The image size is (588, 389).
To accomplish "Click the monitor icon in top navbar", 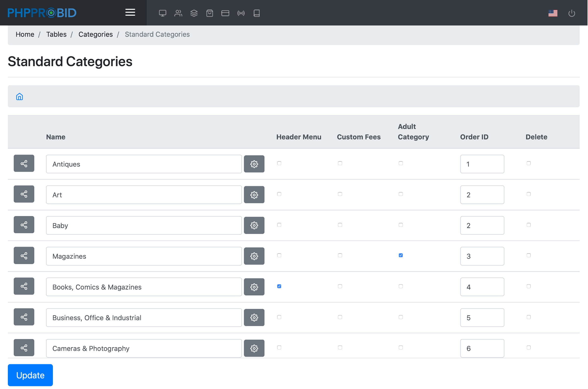I will 162,13.
